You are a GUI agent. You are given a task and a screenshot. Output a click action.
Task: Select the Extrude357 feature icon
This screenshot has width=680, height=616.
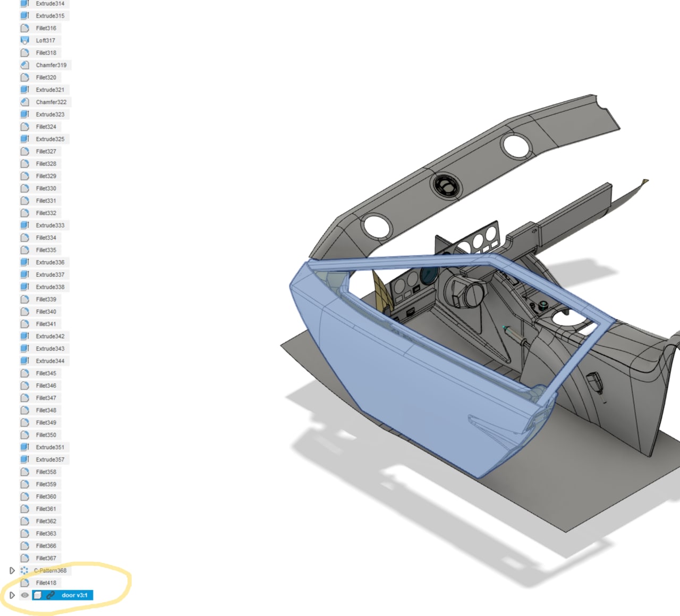tap(24, 459)
